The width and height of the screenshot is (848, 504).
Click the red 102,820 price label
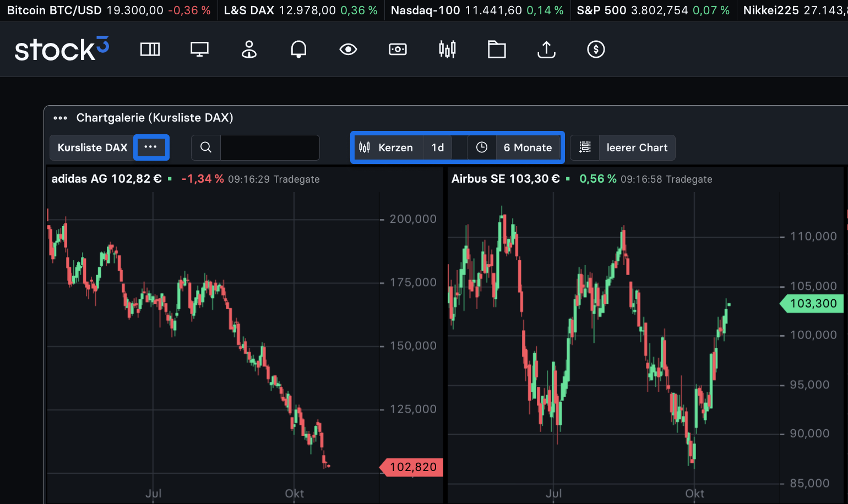412,467
